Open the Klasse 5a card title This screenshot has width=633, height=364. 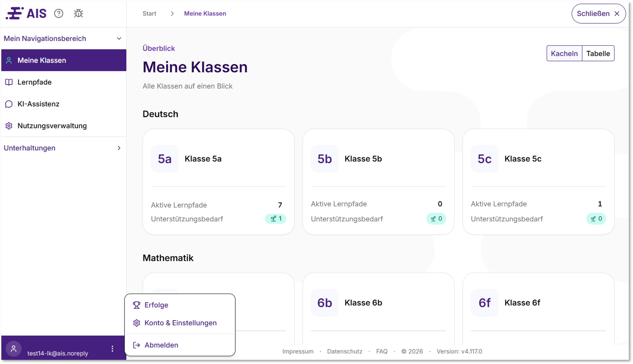click(x=203, y=159)
